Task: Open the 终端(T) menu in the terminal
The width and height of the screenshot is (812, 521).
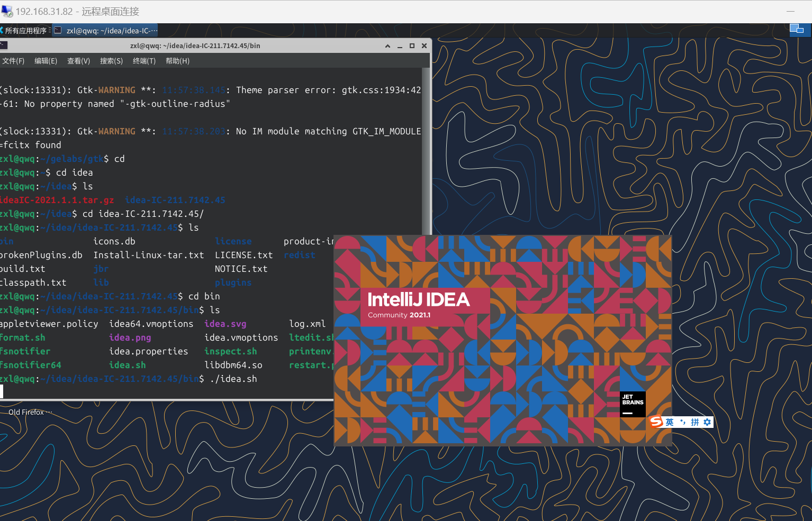Action: pyautogui.click(x=144, y=61)
